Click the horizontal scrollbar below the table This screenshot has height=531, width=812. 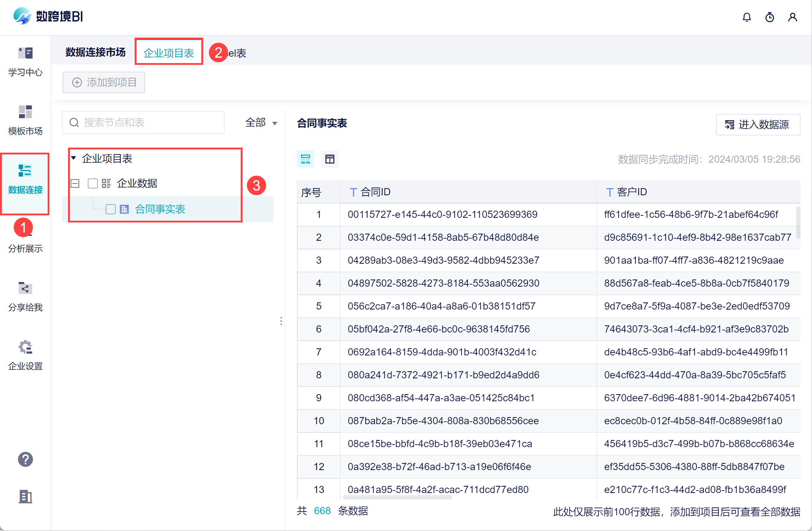398,497
